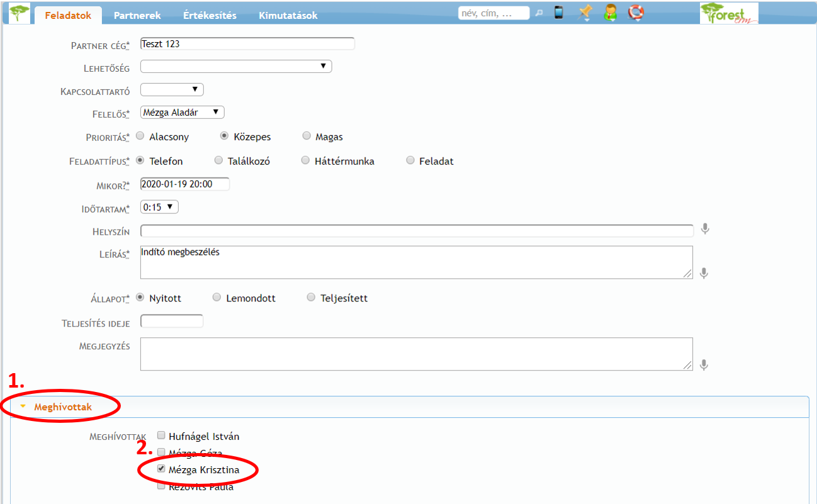Viewport: 817px width, 504px height.
Task: Open the Kimutatások tab
Action: tap(288, 16)
